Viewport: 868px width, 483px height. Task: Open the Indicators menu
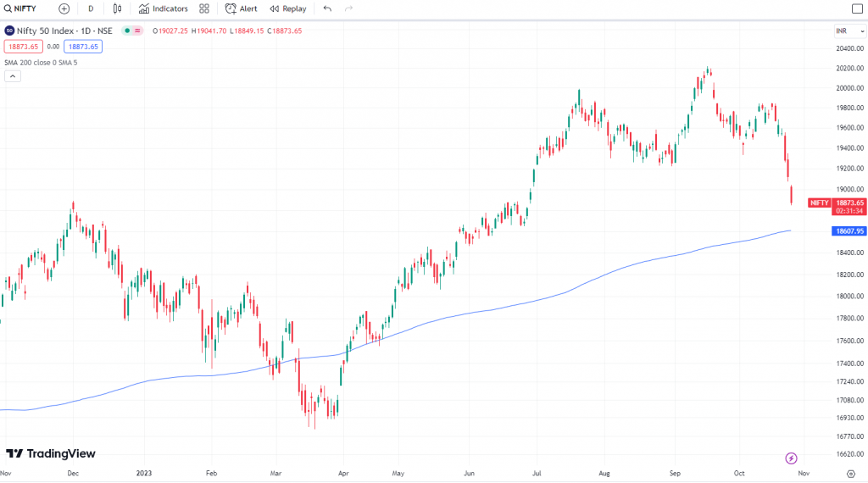(x=164, y=8)
